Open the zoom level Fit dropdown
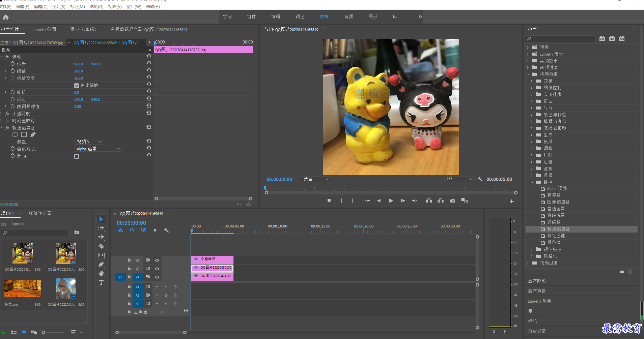Viewport: 644px width, 339px height. coord(315,179)
